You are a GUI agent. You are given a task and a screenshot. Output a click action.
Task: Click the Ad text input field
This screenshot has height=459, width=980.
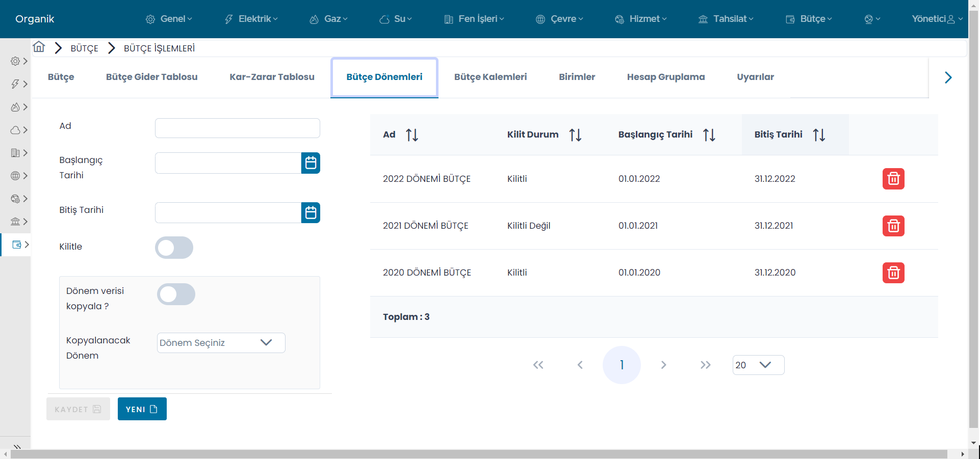pos(237,128)
